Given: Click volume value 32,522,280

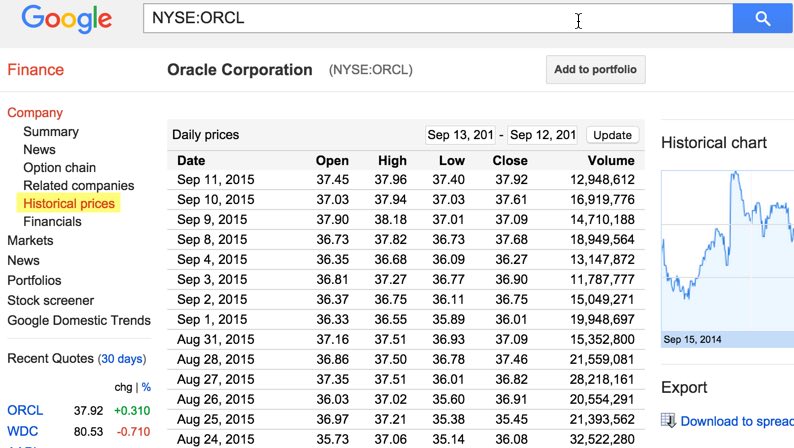Looking at the screenshot, I should pos(602,439).
